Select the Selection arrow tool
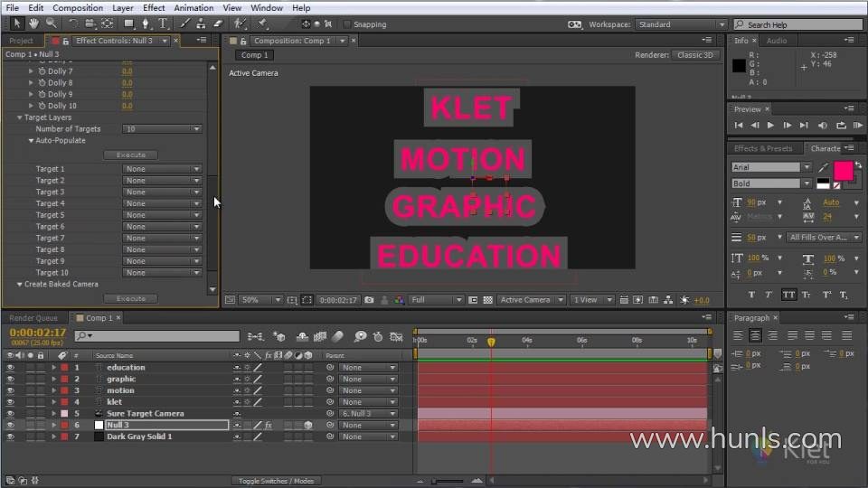This screenshot has width=868, height=488. 16,23
